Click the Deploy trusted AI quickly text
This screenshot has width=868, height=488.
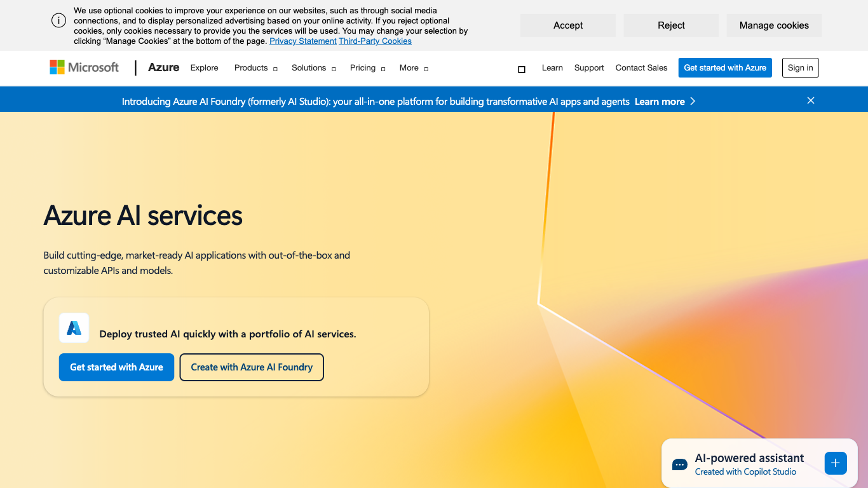pyautogui.click(x=227, y=334)
